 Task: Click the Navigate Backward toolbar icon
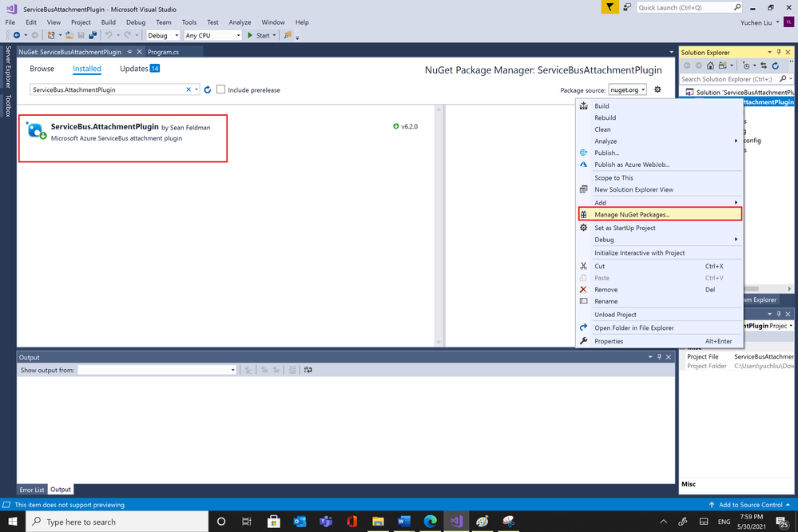coord(17,35)
